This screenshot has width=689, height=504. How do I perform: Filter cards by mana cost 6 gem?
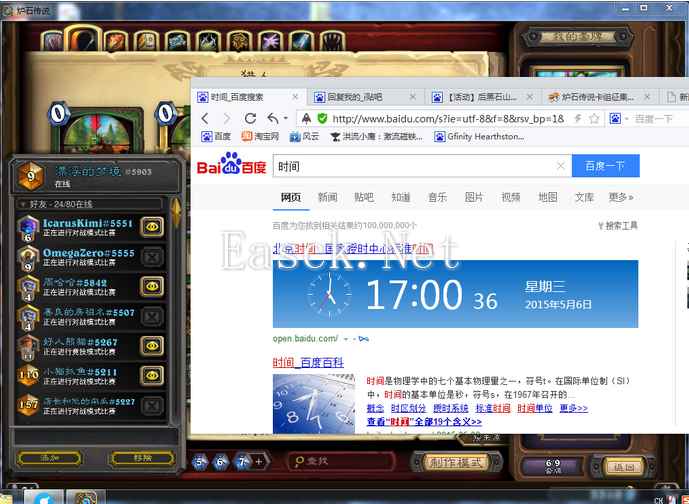[x=221, y=462]
